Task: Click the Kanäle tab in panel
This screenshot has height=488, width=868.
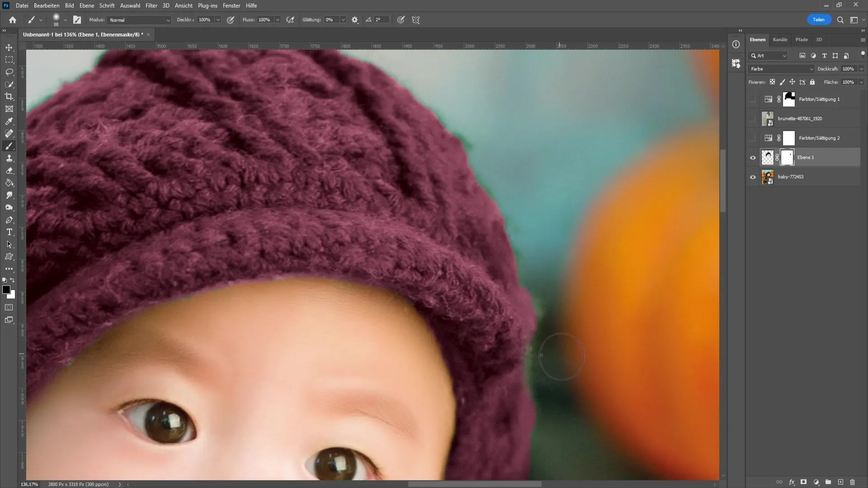Action: coord(780,39)
